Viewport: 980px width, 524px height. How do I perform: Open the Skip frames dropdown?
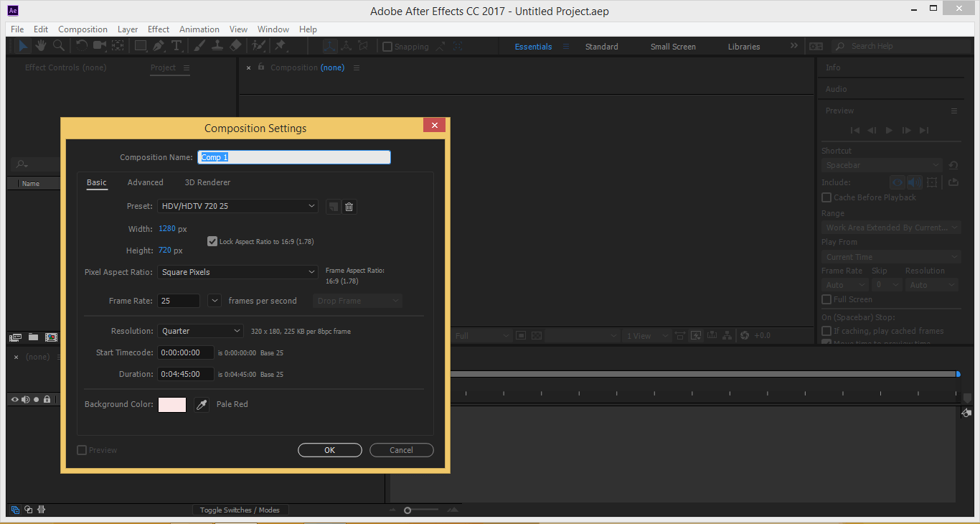click(x=887, y=285)
